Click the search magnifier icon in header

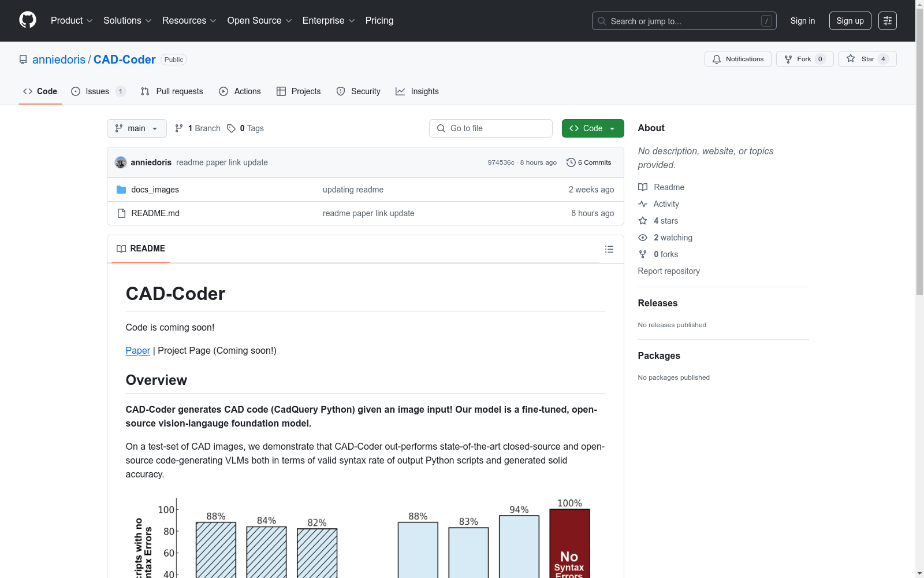[x=602, y=21]
